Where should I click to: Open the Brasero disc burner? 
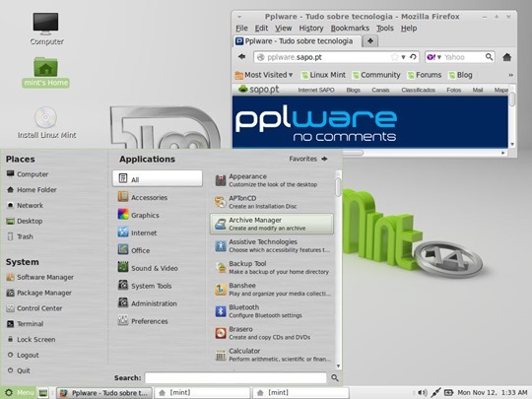tap(272, 333)
